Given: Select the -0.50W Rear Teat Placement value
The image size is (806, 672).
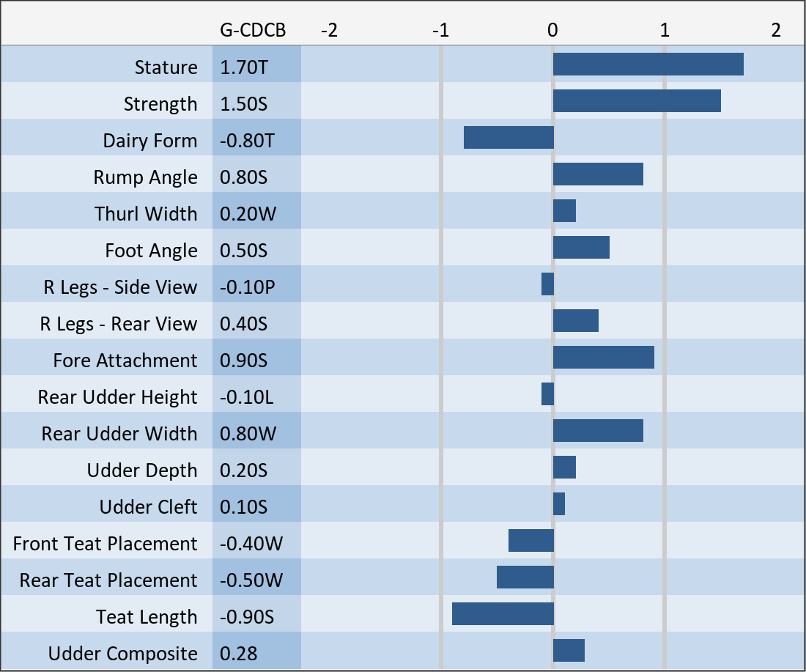Looking at the screenshot, I should [251, 580].
